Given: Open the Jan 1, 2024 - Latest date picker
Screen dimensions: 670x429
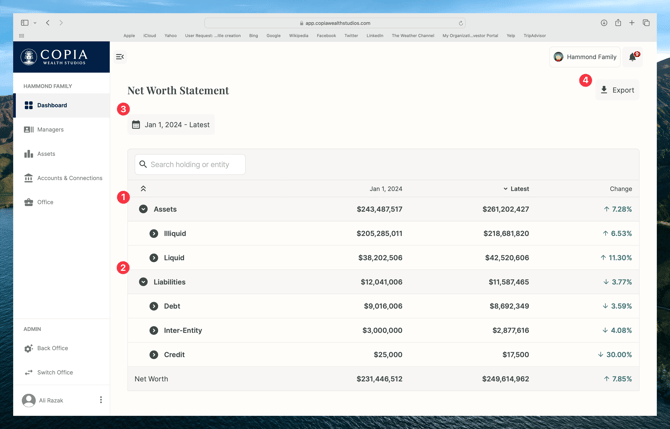Looking at the screenshot, I should (171, 125).
